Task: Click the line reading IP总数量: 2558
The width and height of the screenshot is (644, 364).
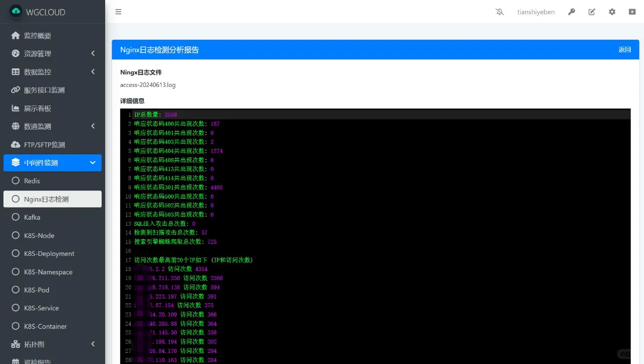Action: coord(155,115)
